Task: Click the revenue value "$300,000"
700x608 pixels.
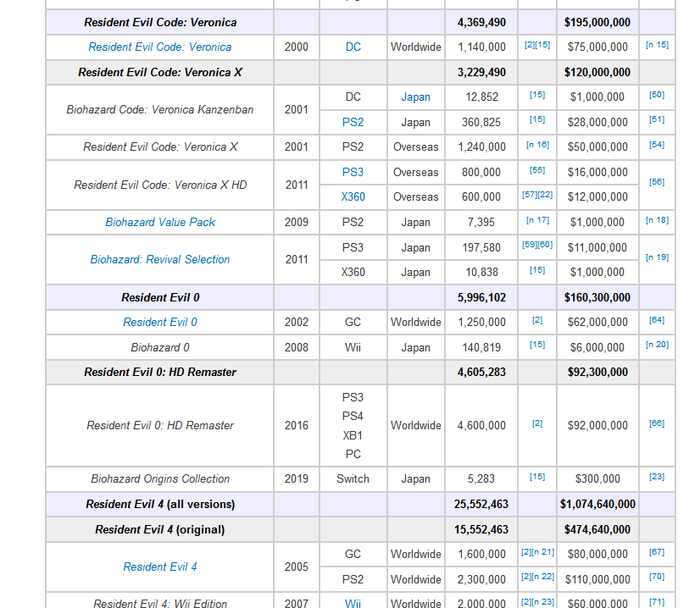Action: [x=597, y=478]
